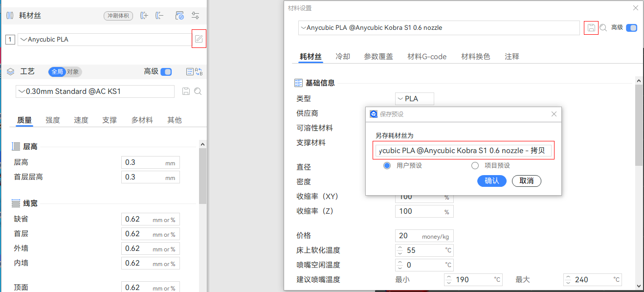Click the 层高 value field
This screenshot has width=644, height=292.
[151, 162]
